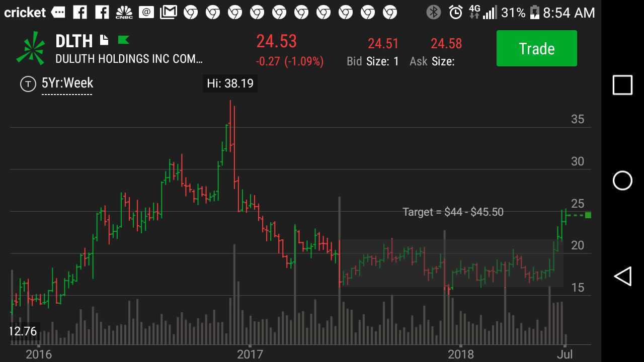Image resolution: width=644 pixels, height=362 pixels.
Task: Tap the last price 24.53
Action: [x=277, y=41]
